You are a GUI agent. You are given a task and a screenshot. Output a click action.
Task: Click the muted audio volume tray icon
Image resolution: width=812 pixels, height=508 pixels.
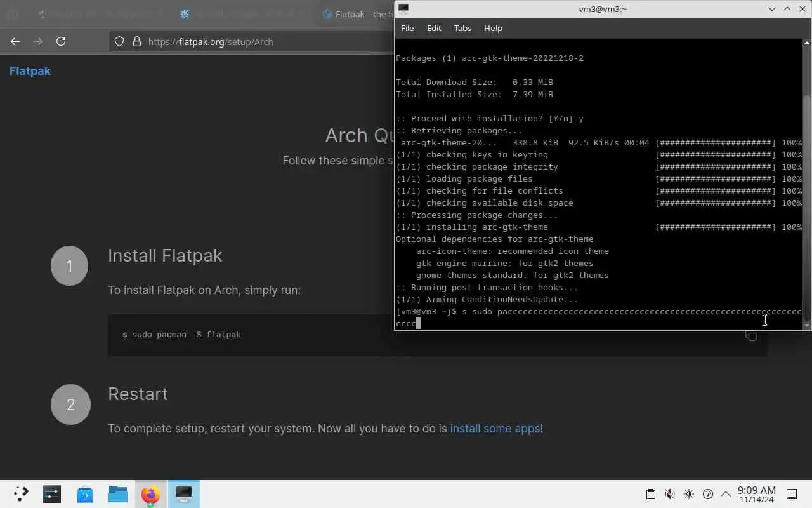(669, 494)
